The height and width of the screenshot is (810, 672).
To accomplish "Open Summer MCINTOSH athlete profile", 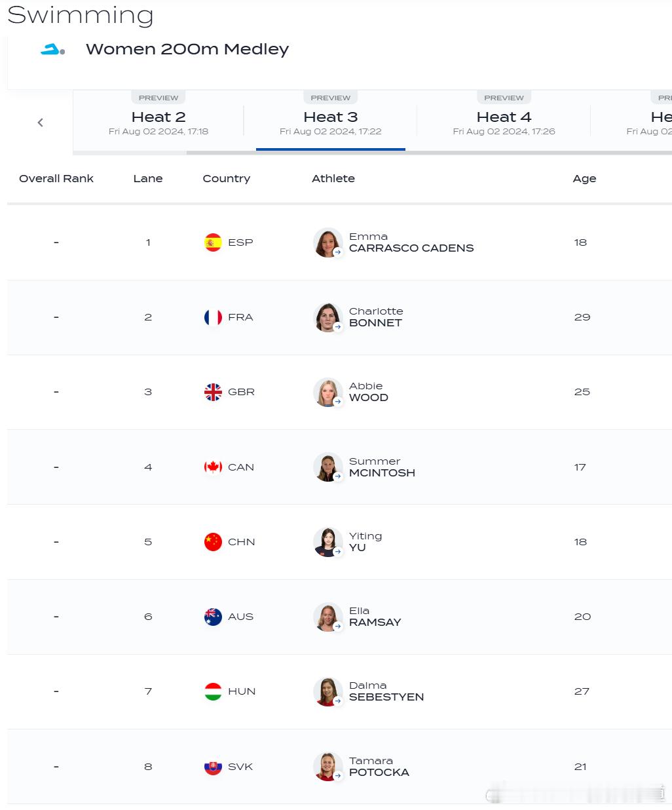I will point(382,467).
